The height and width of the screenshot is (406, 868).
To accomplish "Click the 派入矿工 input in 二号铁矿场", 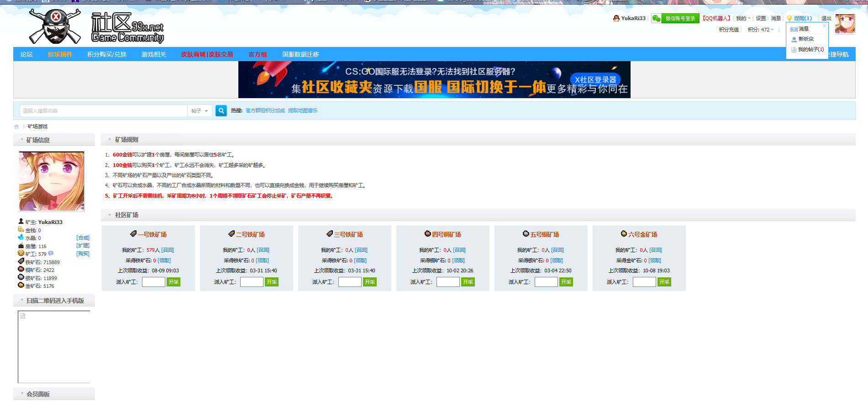I will click(x=252, y=282).
